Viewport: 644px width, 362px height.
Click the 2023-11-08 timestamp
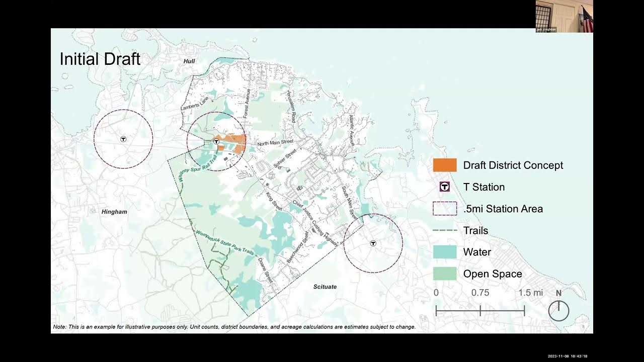point(568,356)
